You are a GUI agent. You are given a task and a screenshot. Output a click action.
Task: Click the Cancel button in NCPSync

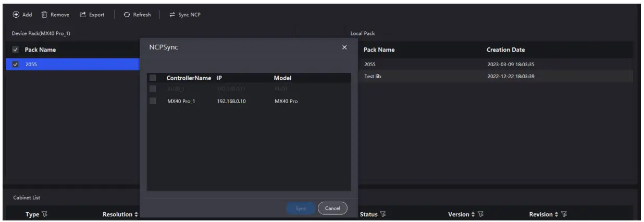tap(332, 208)
